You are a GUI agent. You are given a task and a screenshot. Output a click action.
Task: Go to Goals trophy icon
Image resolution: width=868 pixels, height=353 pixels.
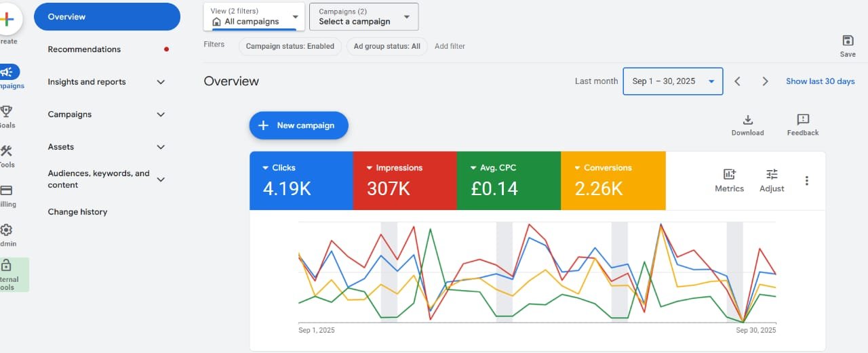7,111
